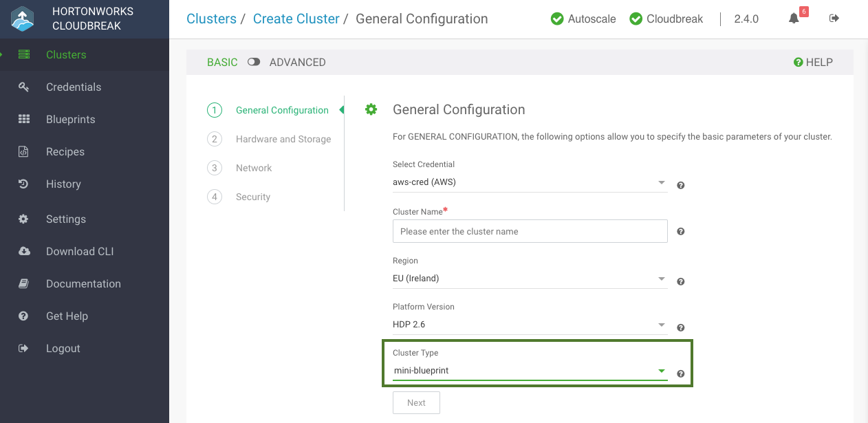Click the help icon beside Cluster Type
Viewport: 868px width, 423px height.
[x=680, y=373]
